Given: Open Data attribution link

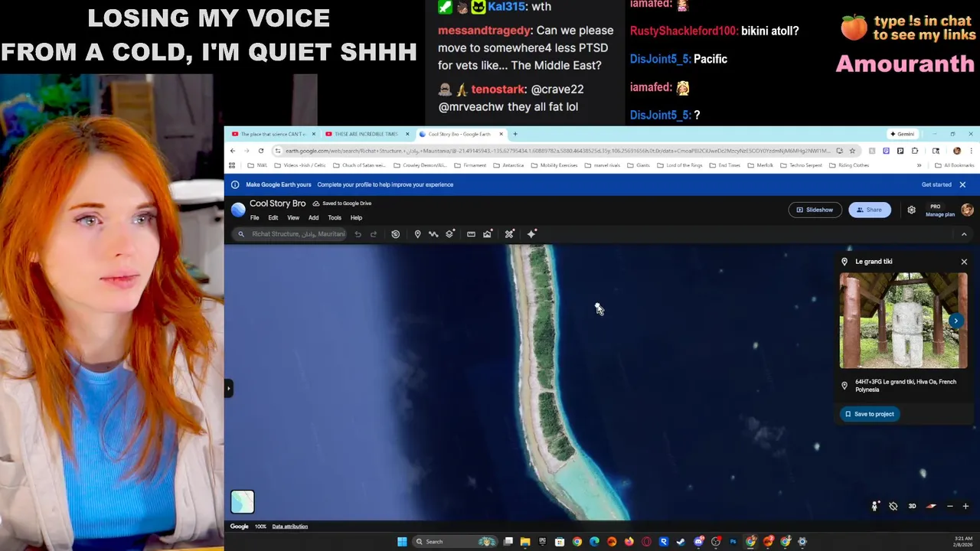Looking at the screenshot, I should (289, 527).
